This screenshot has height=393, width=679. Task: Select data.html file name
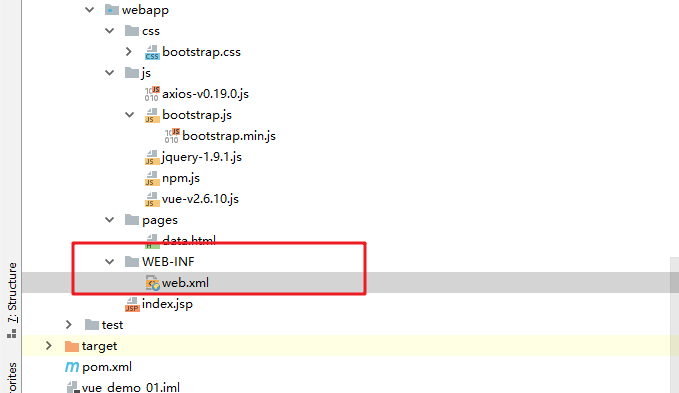click(x=189, y=240)
